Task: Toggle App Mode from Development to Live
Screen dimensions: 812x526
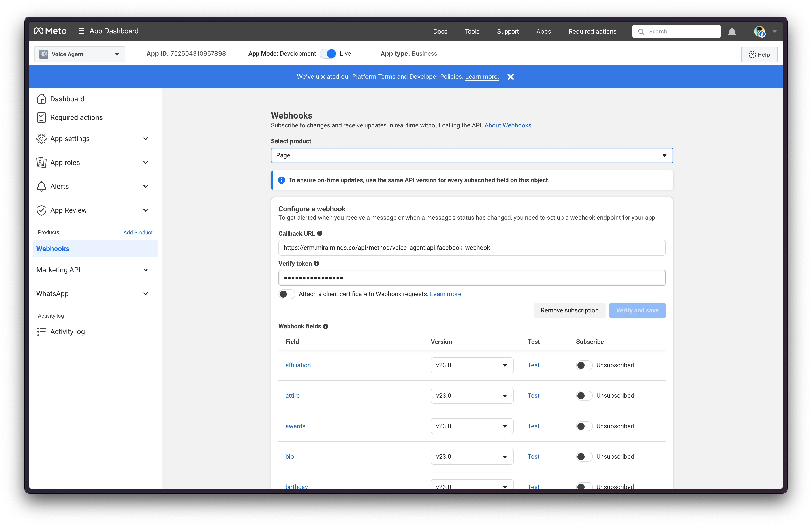Action: point(328,54)
